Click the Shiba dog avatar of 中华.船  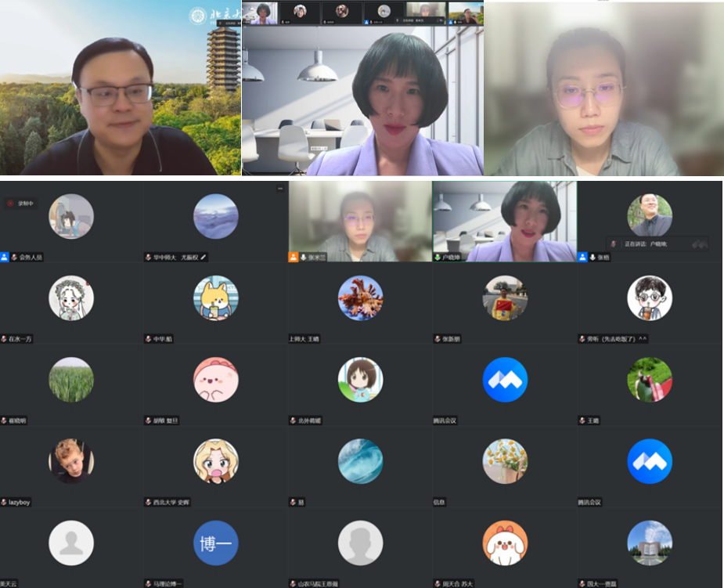tap(215, 298)
